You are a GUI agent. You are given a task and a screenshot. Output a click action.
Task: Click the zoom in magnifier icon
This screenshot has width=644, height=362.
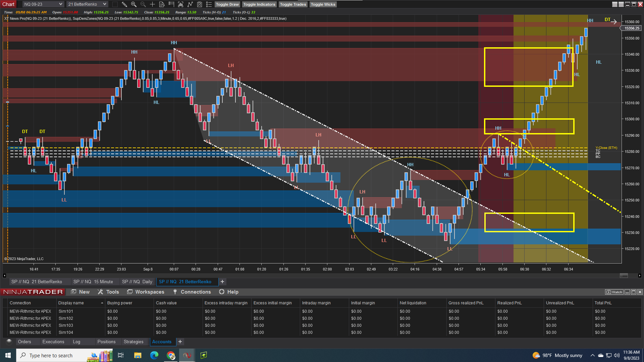(133, 4)
